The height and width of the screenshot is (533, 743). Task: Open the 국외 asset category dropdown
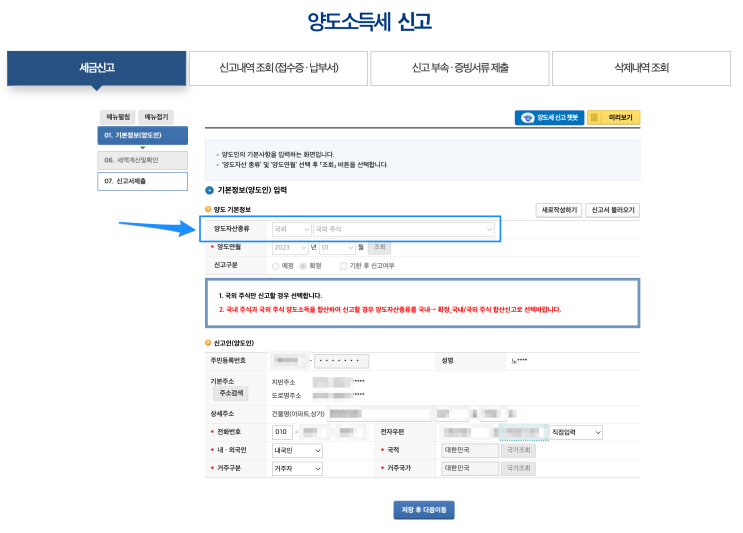click(x=291, y=229)
